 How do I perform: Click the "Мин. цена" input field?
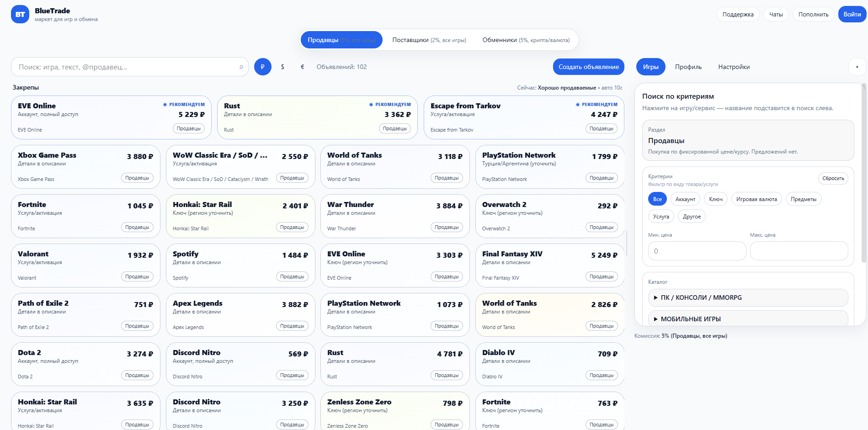(x=697, y=251)
